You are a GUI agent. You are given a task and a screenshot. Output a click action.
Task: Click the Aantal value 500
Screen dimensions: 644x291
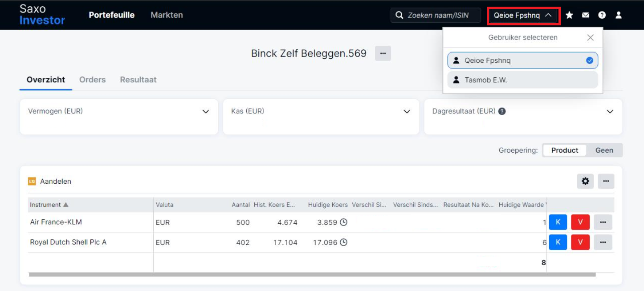tap(243, 222)
